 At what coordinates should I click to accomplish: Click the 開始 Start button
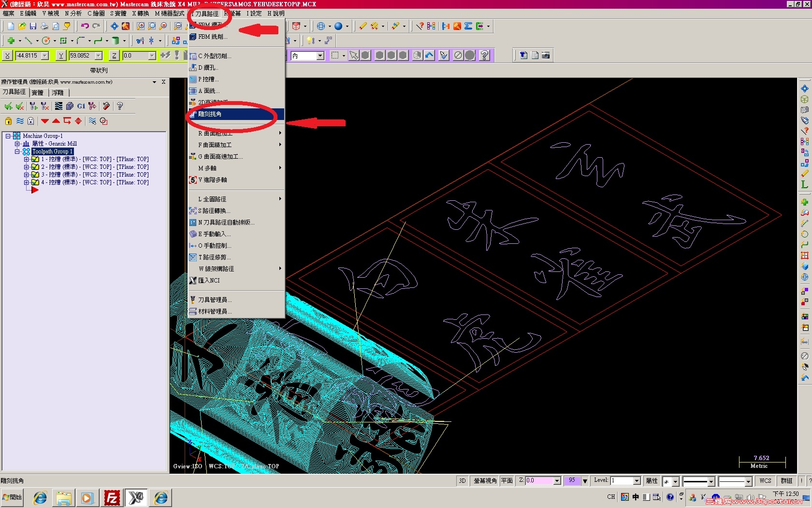[x=12, y=497]
